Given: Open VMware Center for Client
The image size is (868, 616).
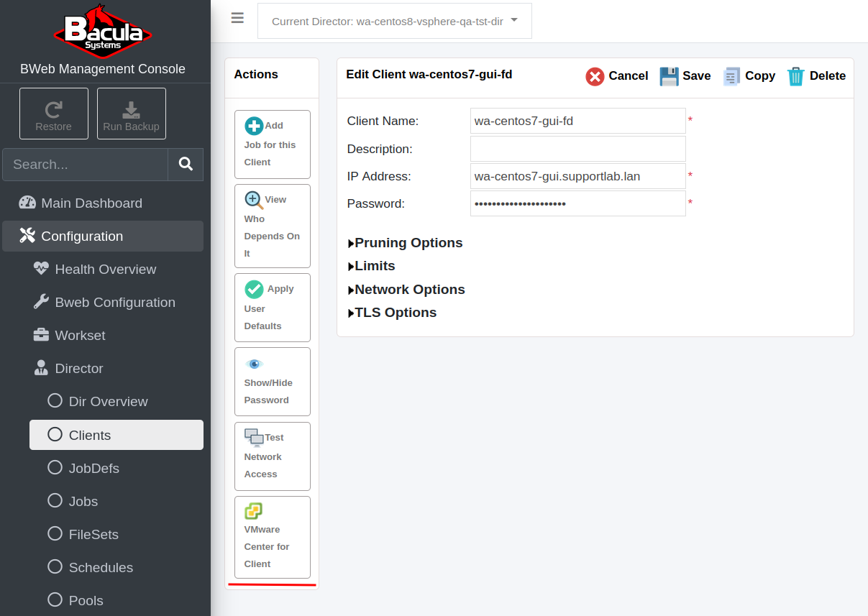Looking at the screenshot, I should click(x=273, y=537).
